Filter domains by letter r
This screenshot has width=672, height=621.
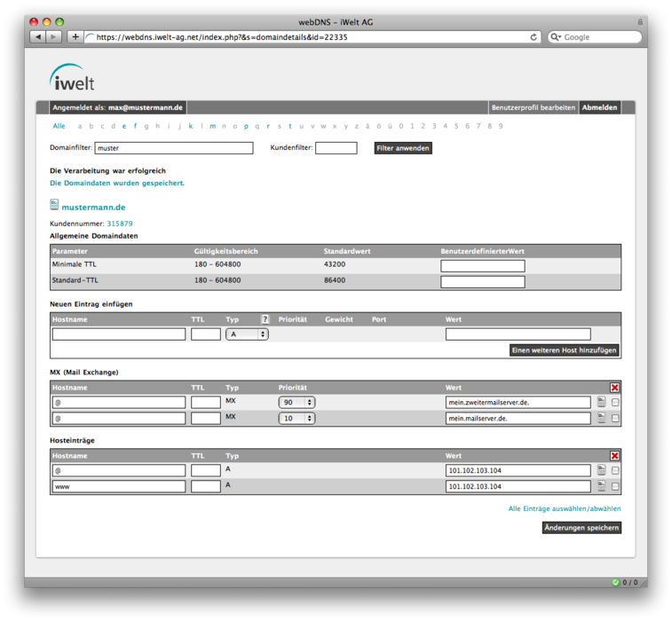click(268, 126)
